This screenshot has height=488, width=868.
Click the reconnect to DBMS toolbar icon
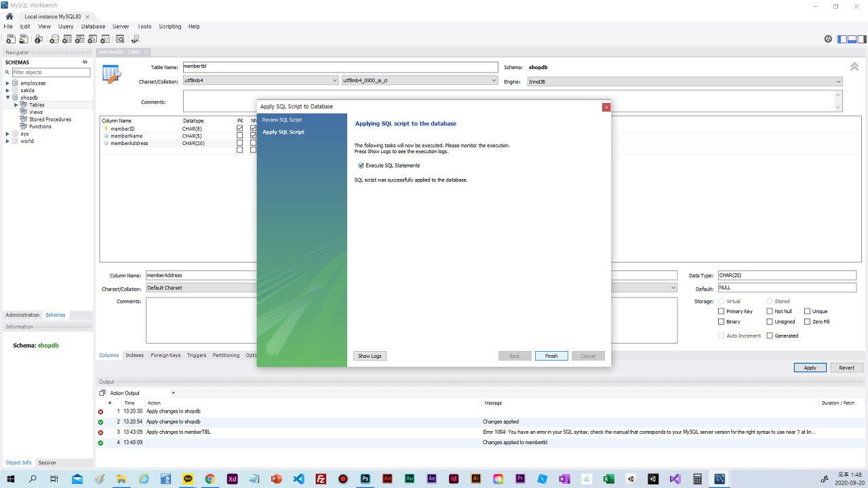coord(135,39)
